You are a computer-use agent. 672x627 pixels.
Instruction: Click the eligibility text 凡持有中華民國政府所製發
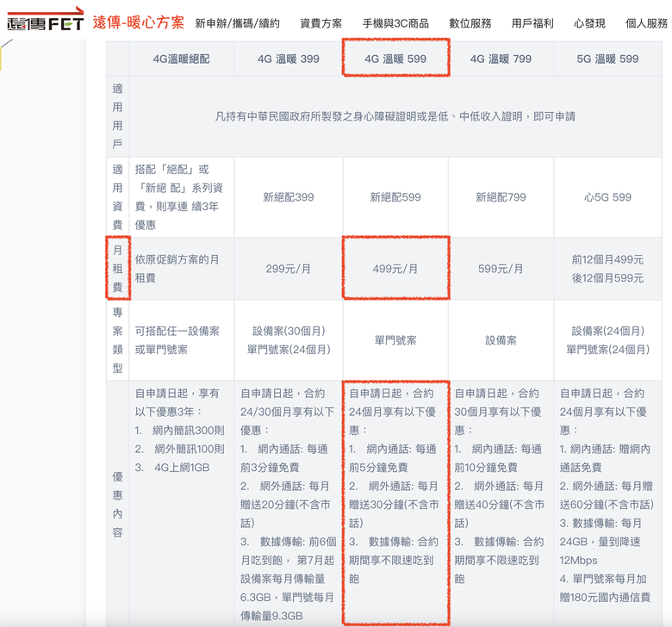395,116
